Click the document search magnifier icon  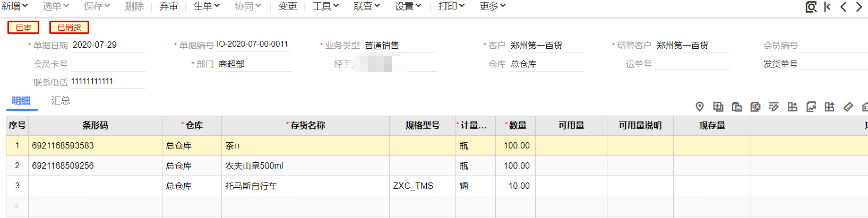811,7
